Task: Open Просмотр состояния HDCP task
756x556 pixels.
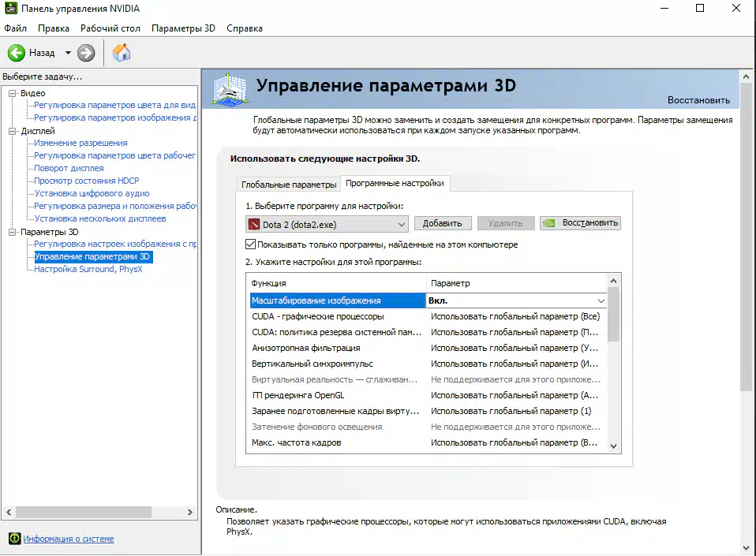Action: 86,181
